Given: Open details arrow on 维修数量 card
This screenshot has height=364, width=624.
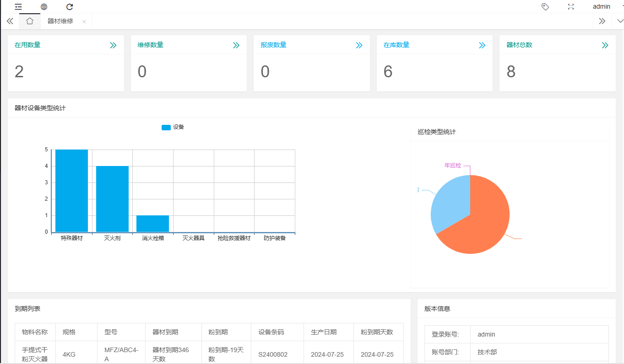Looking at the screenshot, I should click(x=236, y=45).
